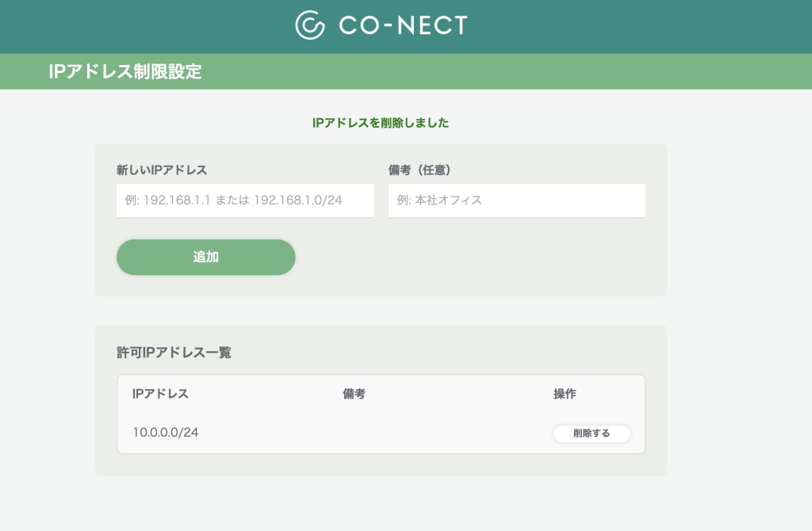Click the 新しいIPアドレス field label

[162, 170]
